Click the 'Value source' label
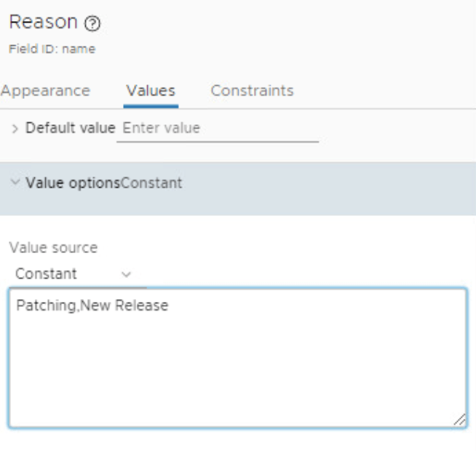The height and width of the screenshot is (451, 476). (53, 247)
